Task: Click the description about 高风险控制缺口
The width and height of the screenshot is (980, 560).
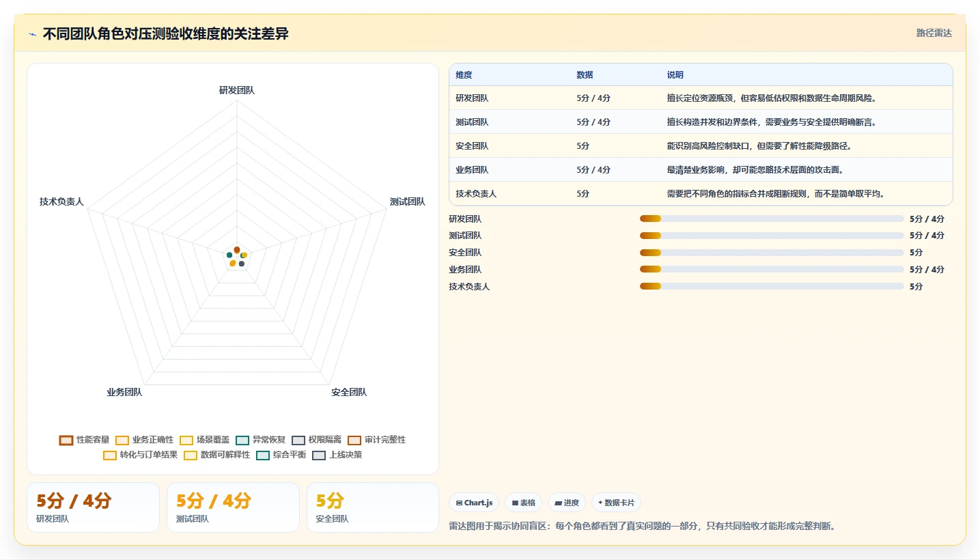Action: [x=759, y=146]
